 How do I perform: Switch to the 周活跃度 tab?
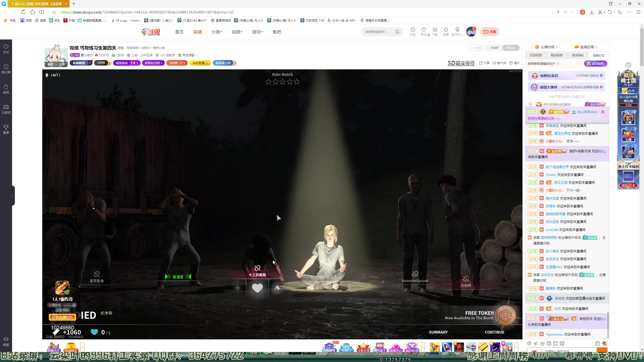[x=556, y=55]
